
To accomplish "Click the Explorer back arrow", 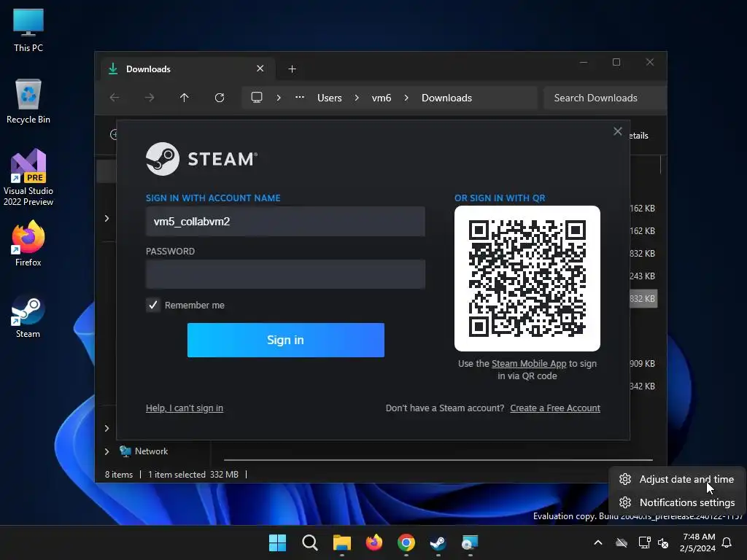I will 115,98.
